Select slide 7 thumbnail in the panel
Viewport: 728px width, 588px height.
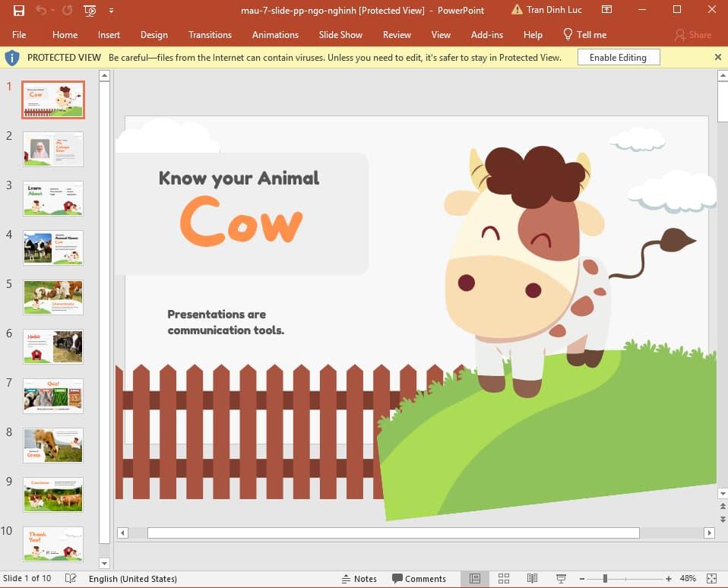[x=52, y=396]
